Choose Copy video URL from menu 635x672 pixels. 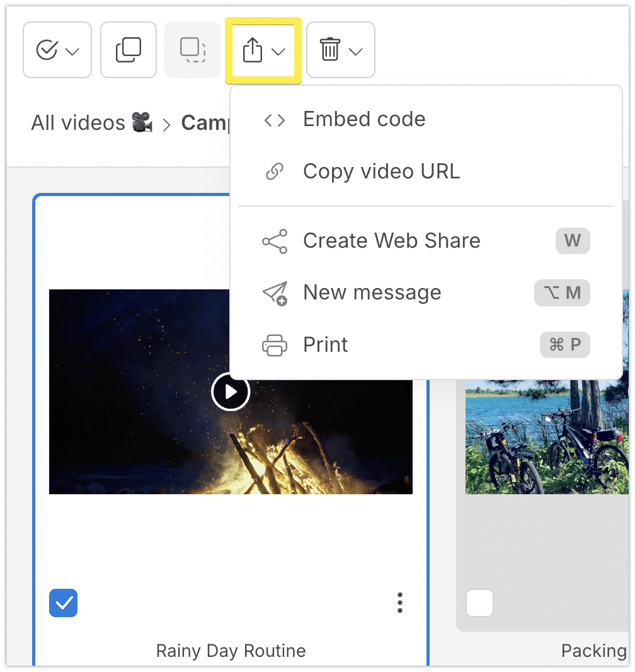click(x=381, y=171)
